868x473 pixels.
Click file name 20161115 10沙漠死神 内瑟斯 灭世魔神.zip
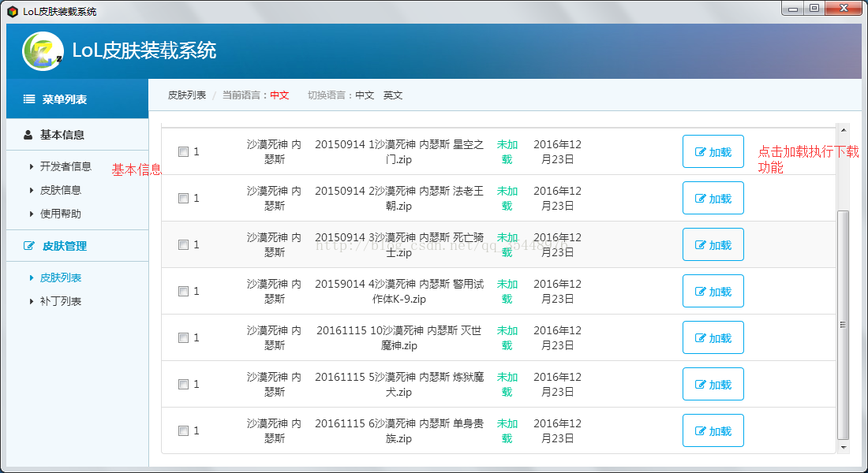coord(399,337)
